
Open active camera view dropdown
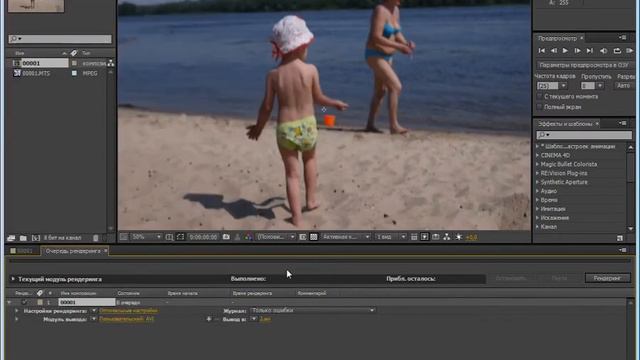[x=345, y=237]
